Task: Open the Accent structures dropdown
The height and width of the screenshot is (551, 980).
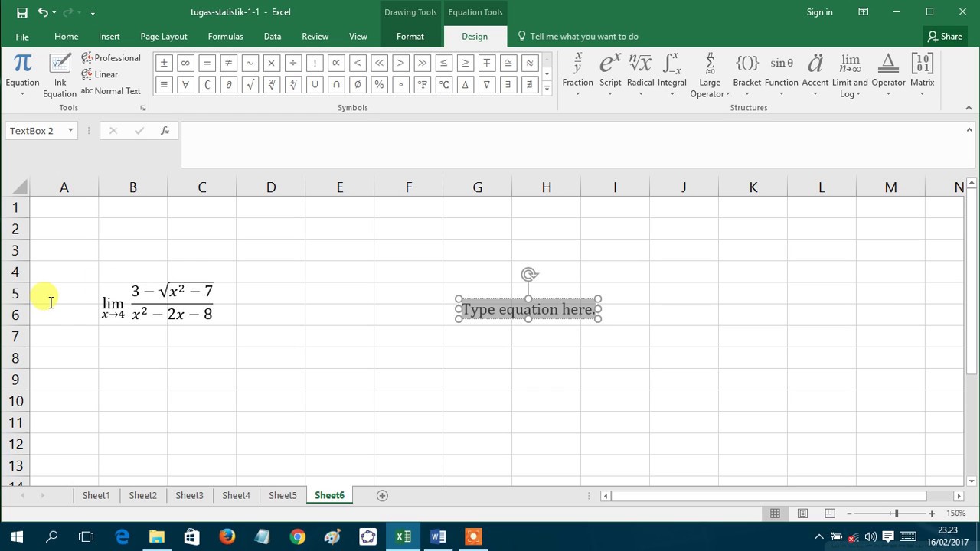Action: [x=815, y=76]
